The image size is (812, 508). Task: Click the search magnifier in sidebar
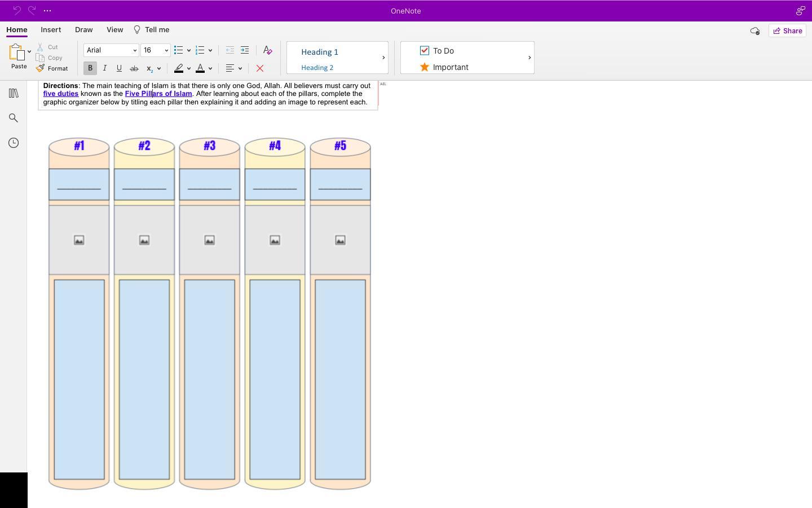point(14,118)
